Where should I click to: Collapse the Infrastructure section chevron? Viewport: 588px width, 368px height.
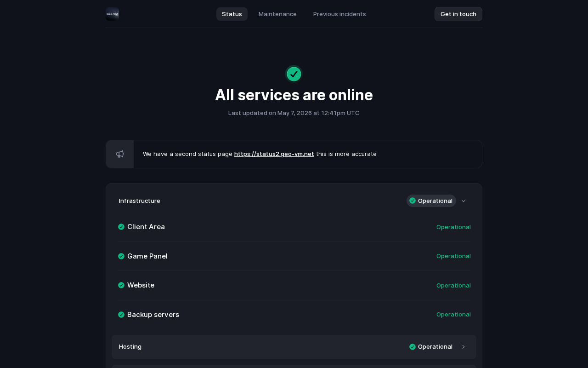click(x=464, y=201)
